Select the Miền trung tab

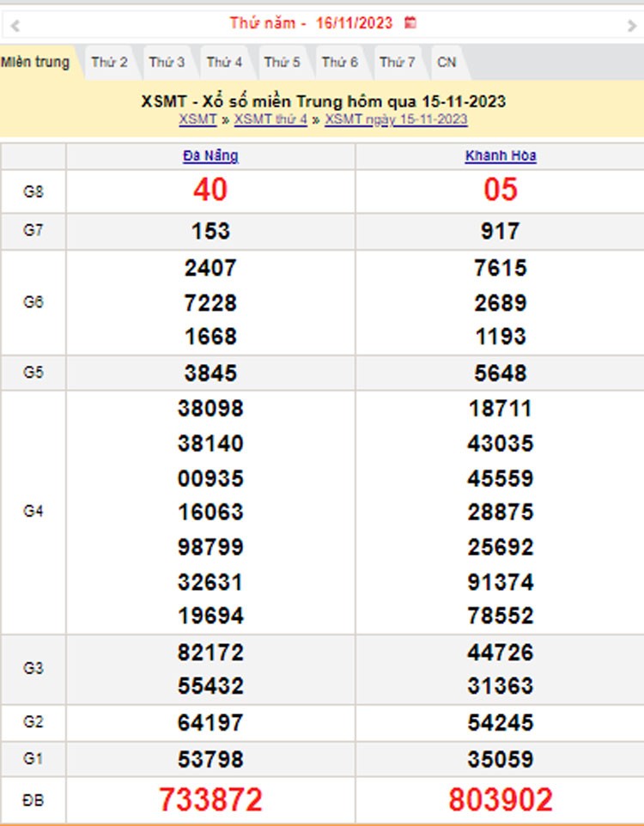click(35, 62)
